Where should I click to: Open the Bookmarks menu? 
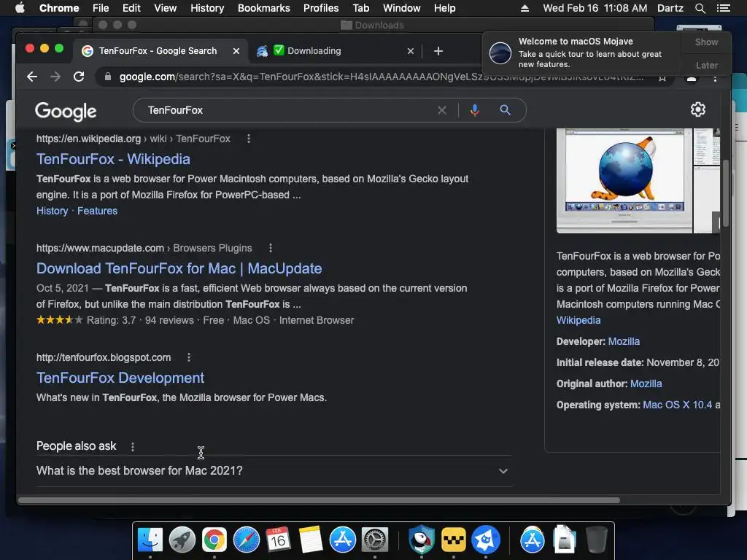click(x=264, y=8)
